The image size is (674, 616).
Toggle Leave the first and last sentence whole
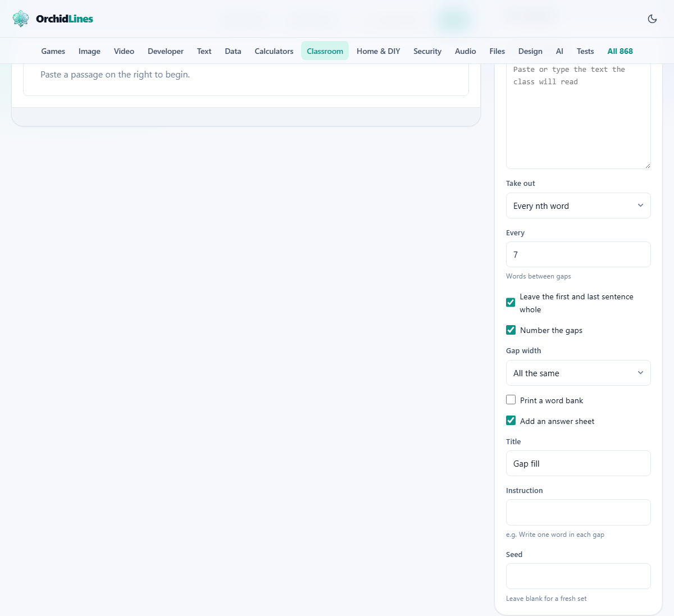click(511, 303)
